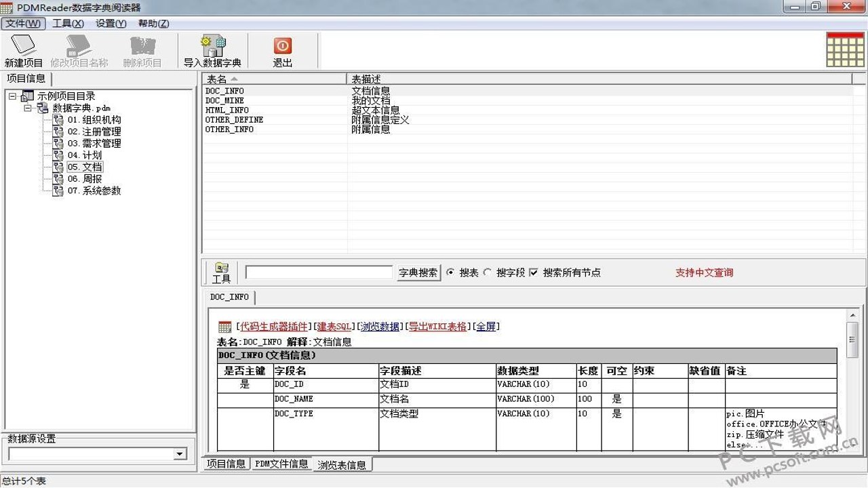
Task: Click the 导入数据字典 toolbar icon
Action: (212, 45)
